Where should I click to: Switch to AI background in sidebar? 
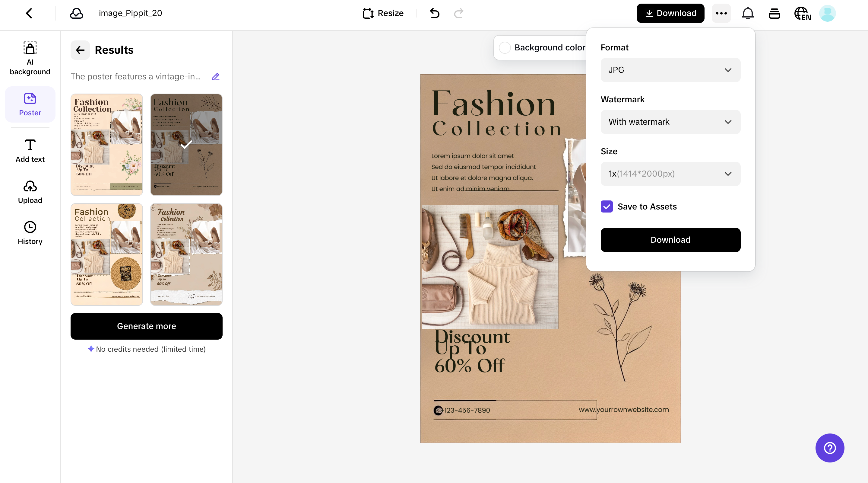[30, 58]
